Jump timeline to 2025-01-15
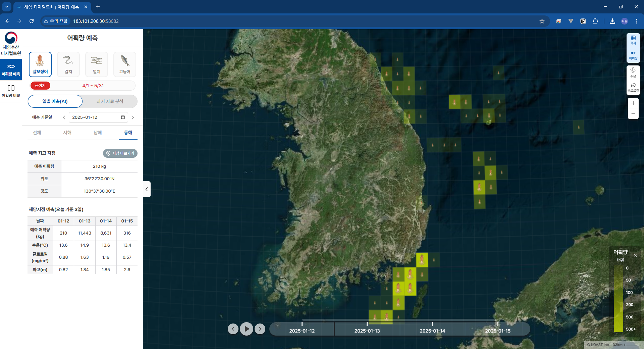Screen dimensions: 644x349 pos(498,329)
